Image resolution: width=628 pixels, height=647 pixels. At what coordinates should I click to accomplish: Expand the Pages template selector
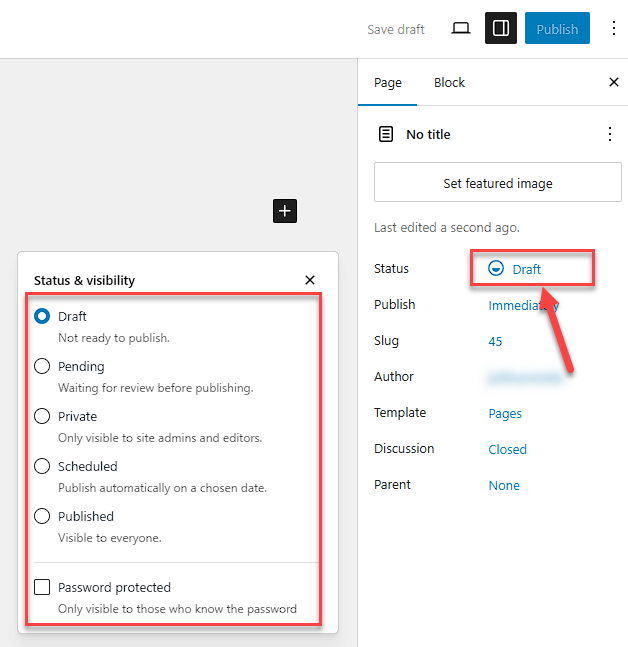tap(505, 413)
